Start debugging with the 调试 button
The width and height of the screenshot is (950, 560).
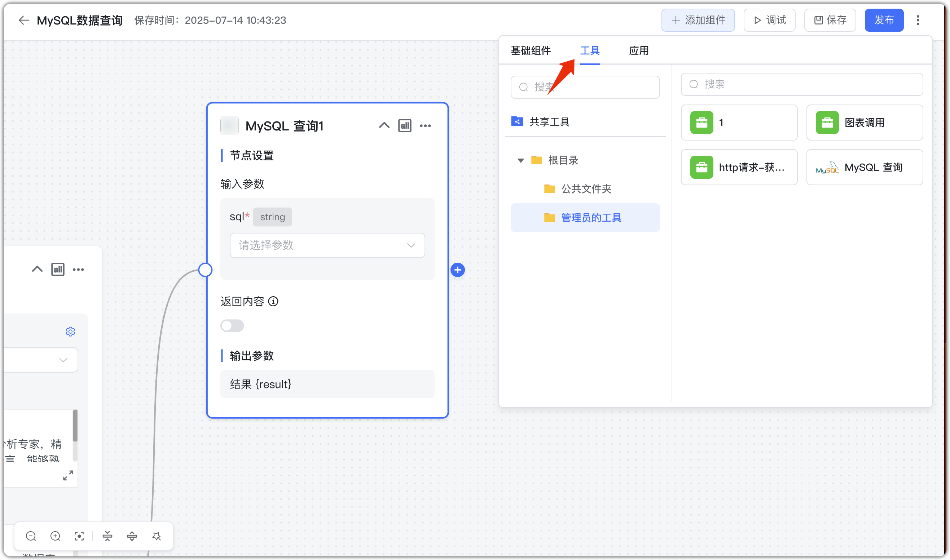769,20
